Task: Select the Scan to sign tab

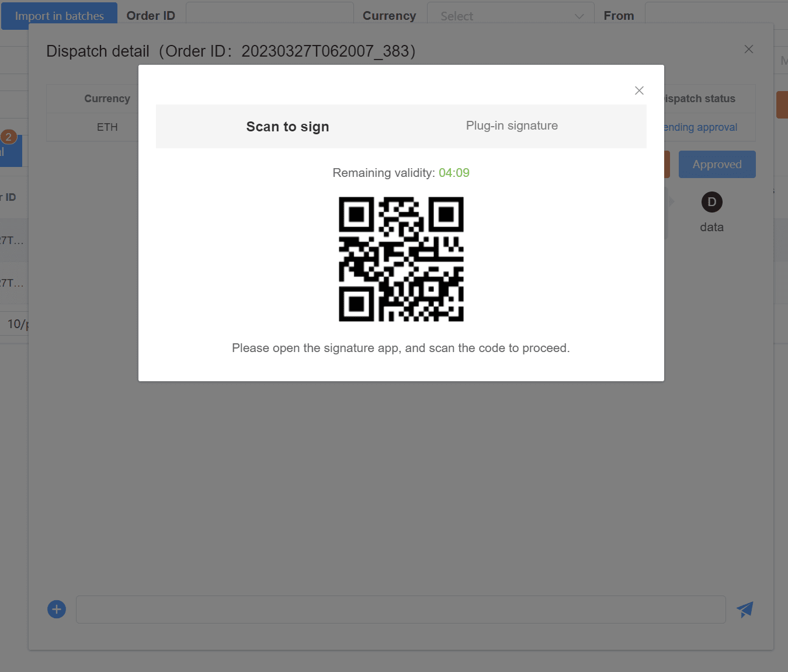Action: [287, 126]
